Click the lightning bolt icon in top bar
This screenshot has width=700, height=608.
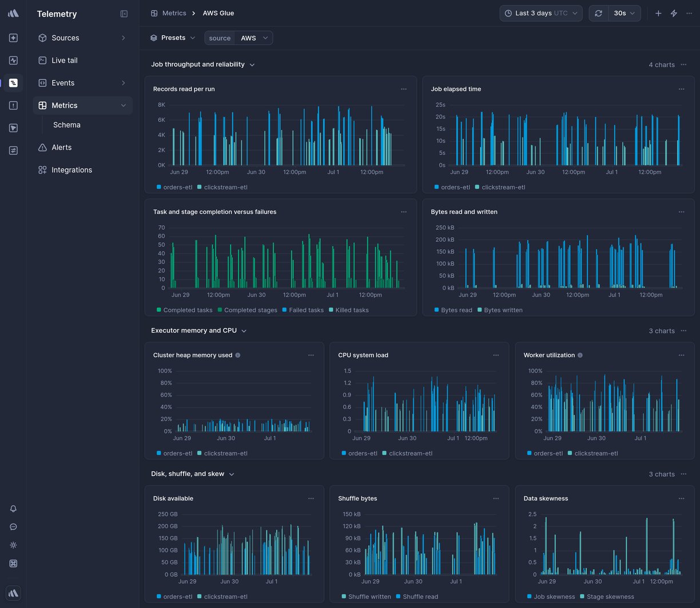pos(674,13)
